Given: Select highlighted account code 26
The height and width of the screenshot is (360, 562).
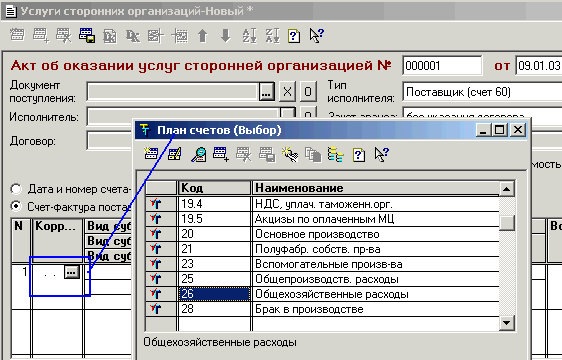Looking at the screenshot, I should pyautogui.click(x=214, y=294).
